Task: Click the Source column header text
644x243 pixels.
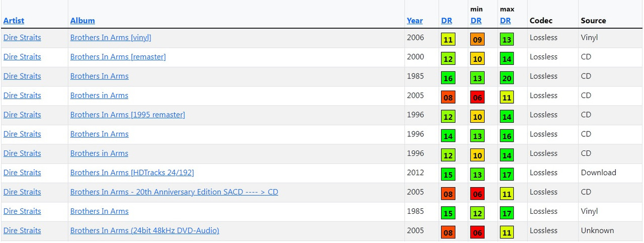Action: click(593, 21)
